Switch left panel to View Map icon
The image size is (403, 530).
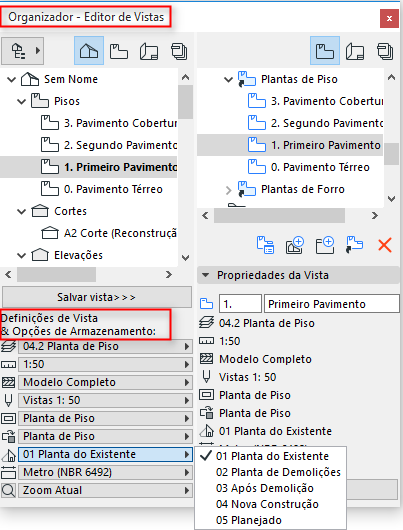(119, 51)
